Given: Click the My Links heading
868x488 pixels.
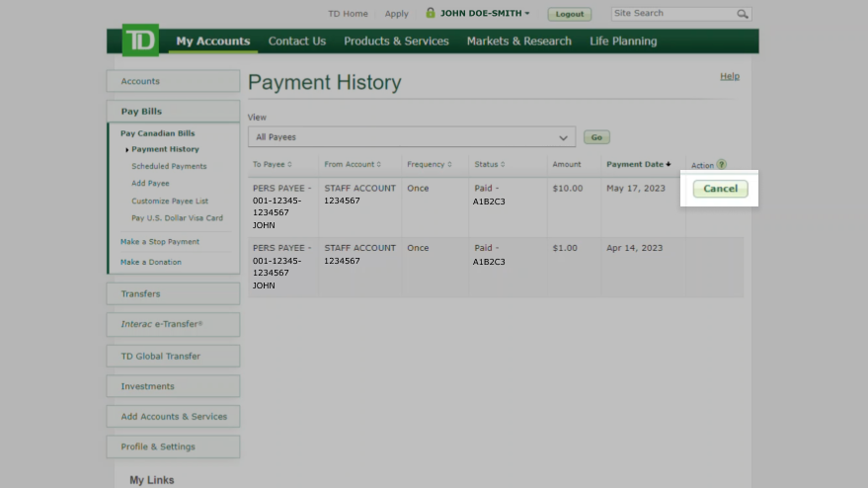Looking at the screenshot, I should 152,480.
